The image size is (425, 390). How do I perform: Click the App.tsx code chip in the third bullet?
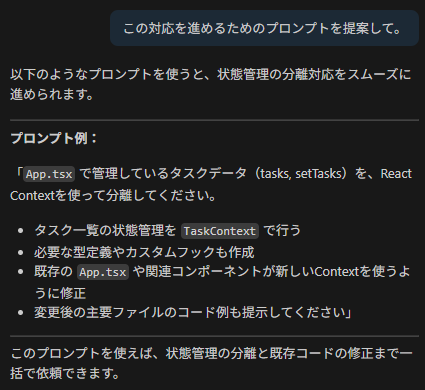pyautogui.click(x=103, y=272)
